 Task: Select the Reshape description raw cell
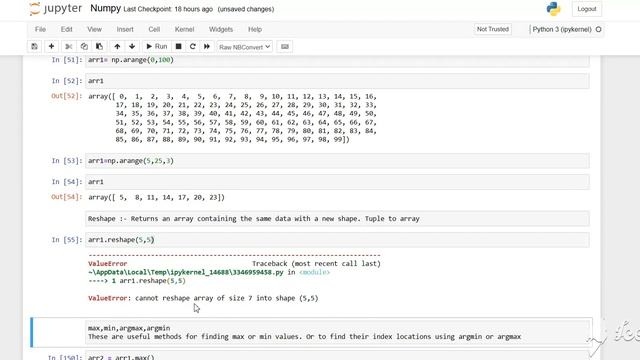click(x=337, y=219)
